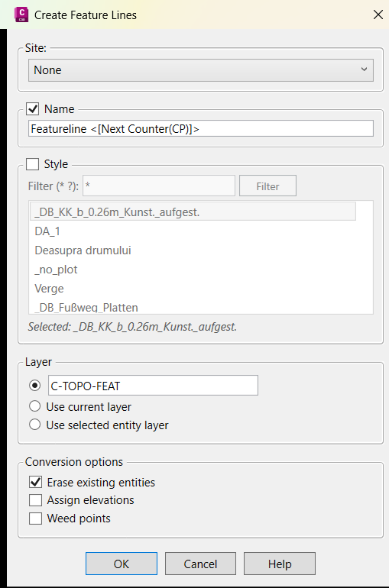Open Help for this dialog

point(280,564)
